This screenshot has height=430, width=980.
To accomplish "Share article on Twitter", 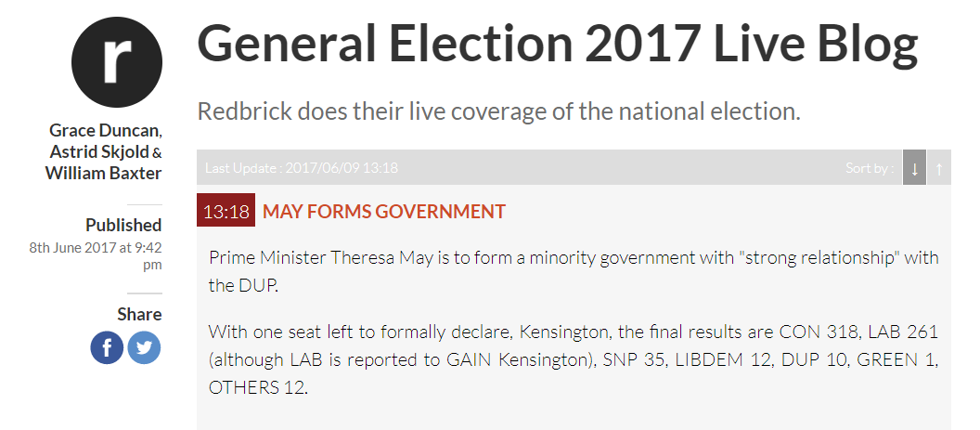I will click(144, 347).
